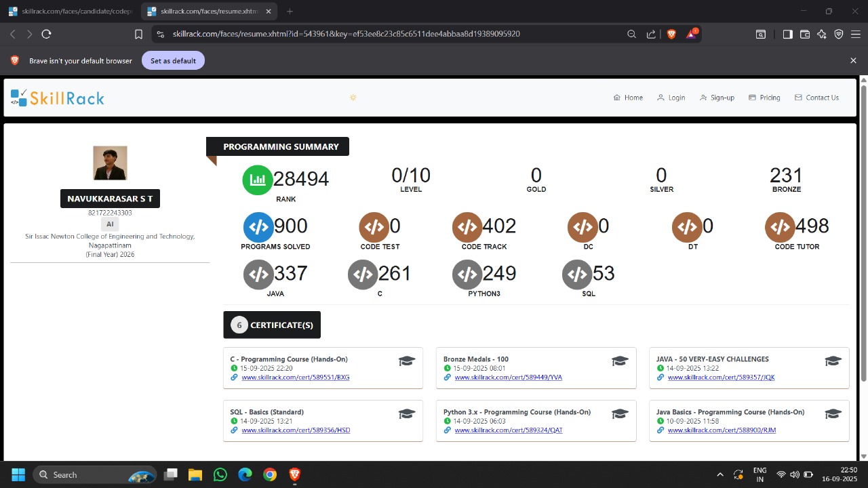Click the share icon in address bar
Viewport: 868px width, 488px height.
coord(651,34)
